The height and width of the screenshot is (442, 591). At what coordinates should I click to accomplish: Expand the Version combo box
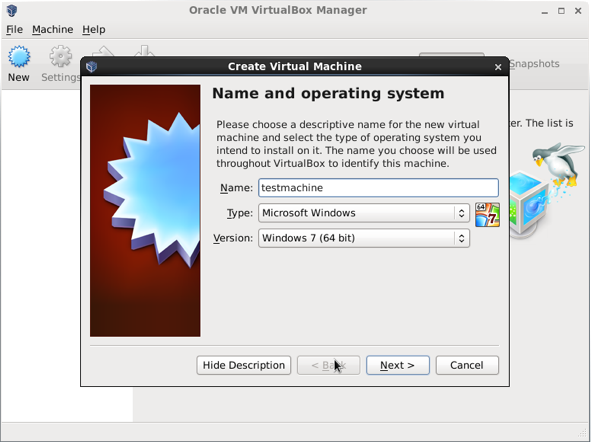[364, 238]
